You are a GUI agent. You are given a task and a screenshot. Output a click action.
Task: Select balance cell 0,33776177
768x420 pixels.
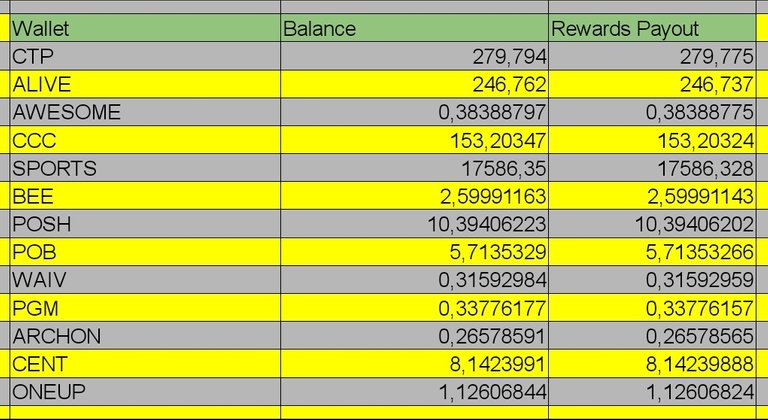[414, 308]
